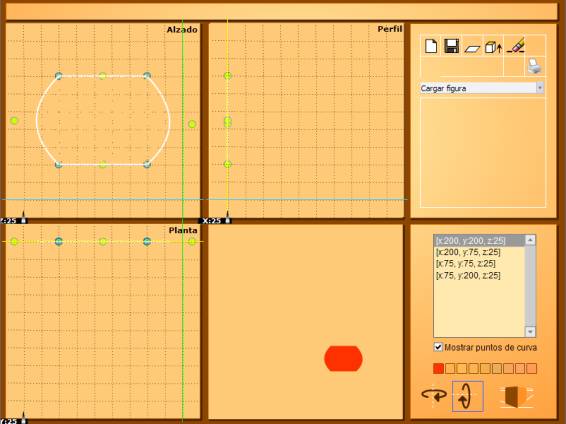Screen dimensions: 566x424
Task: Pick the last color swatch in row
Action: point(531,368)
